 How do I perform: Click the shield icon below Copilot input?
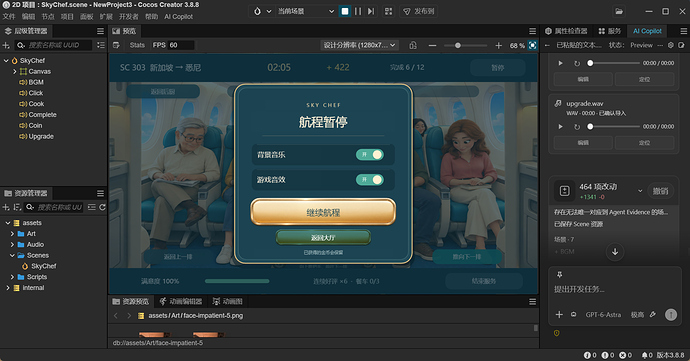[557, 333]
